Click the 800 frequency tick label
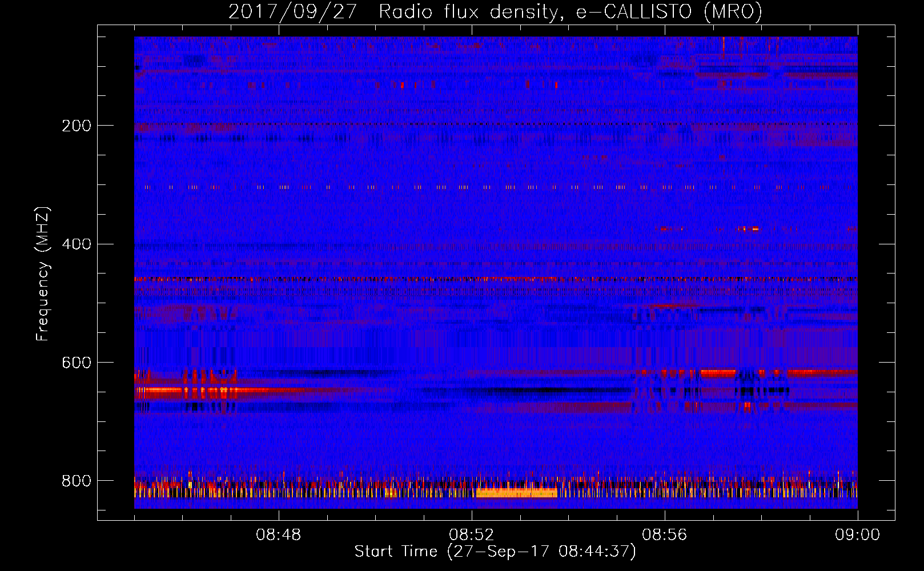 [77, 481]
